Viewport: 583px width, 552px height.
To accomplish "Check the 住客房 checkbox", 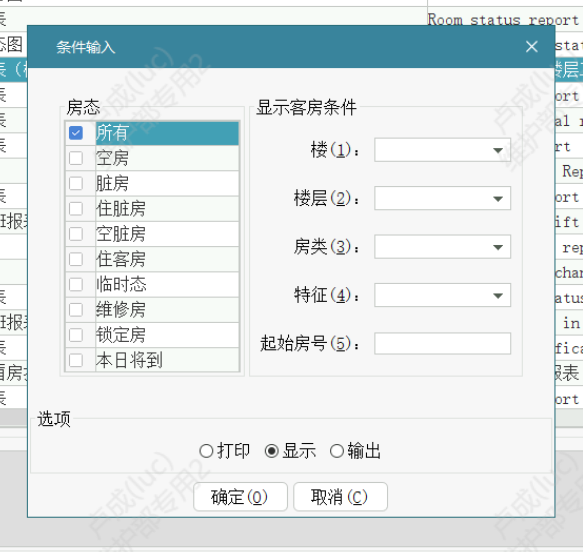I will [x=76, y=259].
